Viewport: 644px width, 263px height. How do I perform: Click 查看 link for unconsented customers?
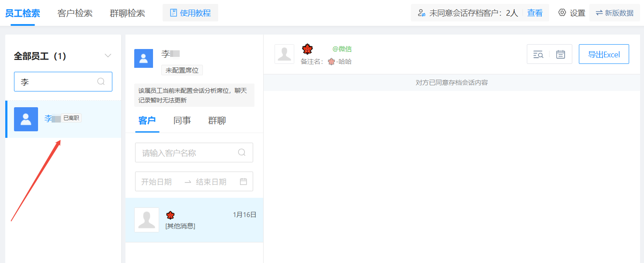[535, 13]
